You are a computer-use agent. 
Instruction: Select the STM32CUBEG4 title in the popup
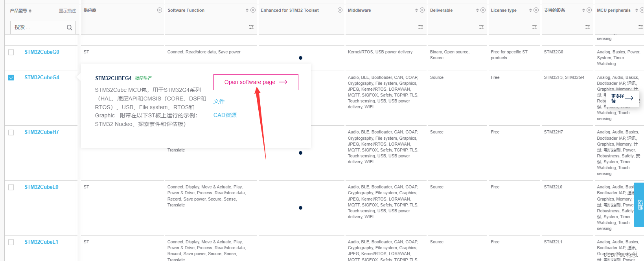(x=113, y=78)
